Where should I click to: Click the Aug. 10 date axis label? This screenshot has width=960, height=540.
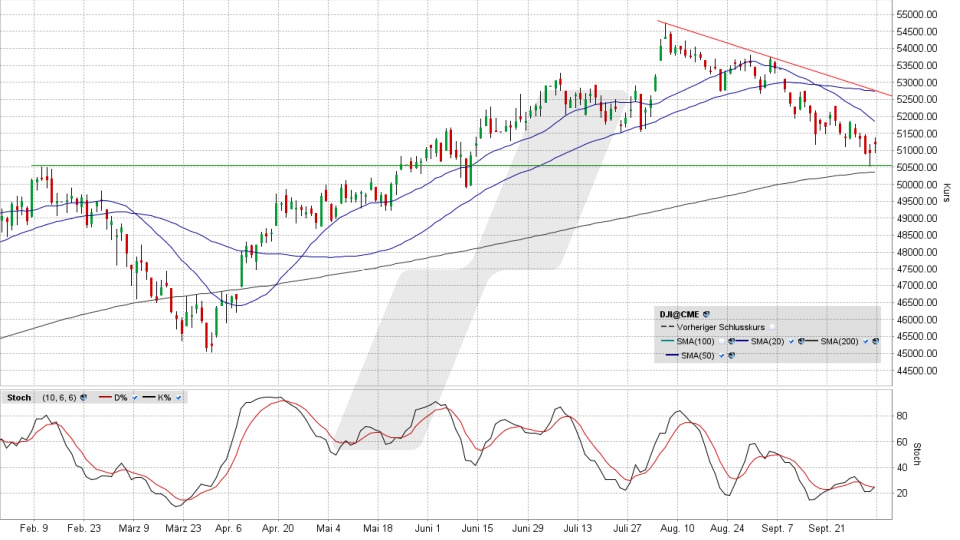tap(678, 528)
